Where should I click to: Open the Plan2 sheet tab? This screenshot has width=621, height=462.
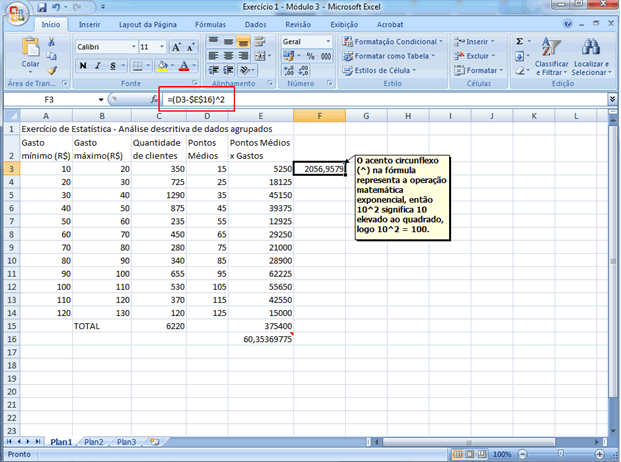93,441
